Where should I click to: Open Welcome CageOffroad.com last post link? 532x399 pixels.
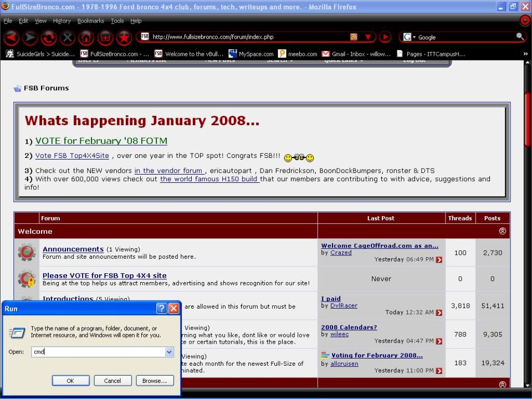click(x=380, y=245)
